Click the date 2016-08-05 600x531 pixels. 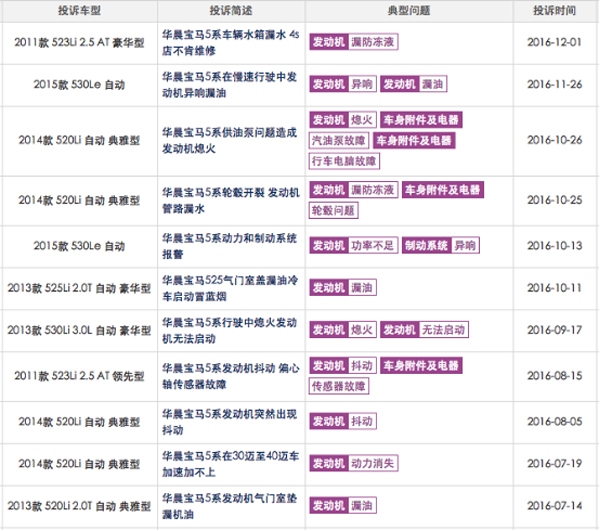[554, 422]
